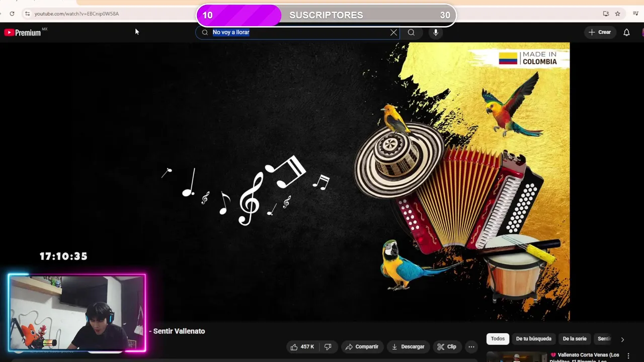Select the partially shown Sentir chip

(x=604, y=339)
